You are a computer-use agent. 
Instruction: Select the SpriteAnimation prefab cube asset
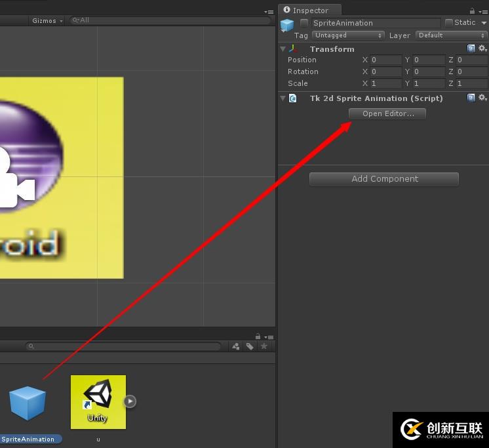[28, 403]
